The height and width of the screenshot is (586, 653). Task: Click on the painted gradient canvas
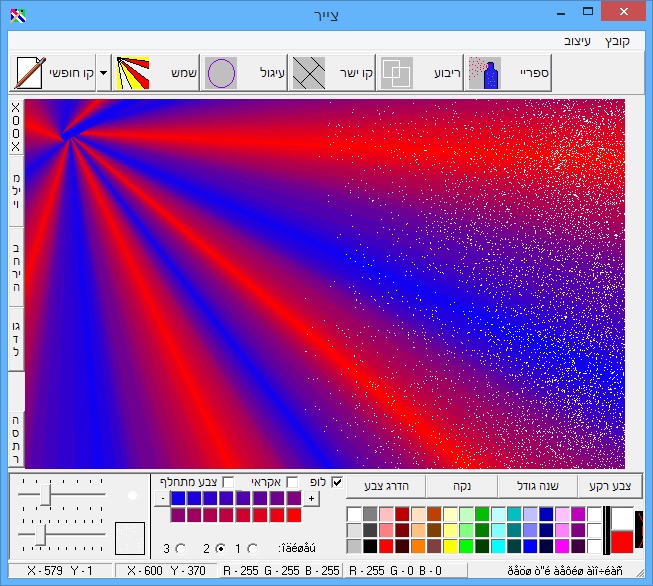point(325,284)
